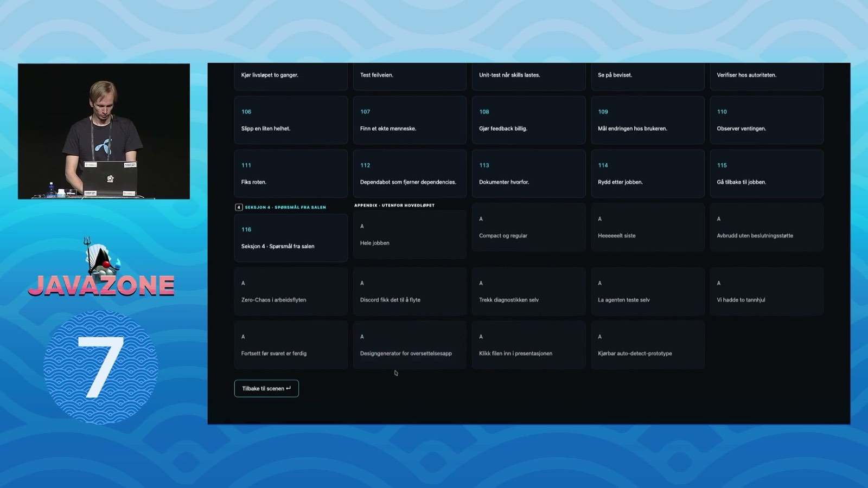This screenshot has height=488, width=868.
Task: Open appendix card 'Compact og regular'
Action: pyautogui.click(x=528, y=227)
